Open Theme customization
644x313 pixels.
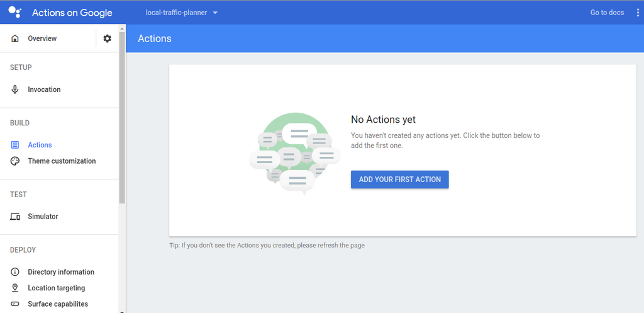click(x=62, y=161)
